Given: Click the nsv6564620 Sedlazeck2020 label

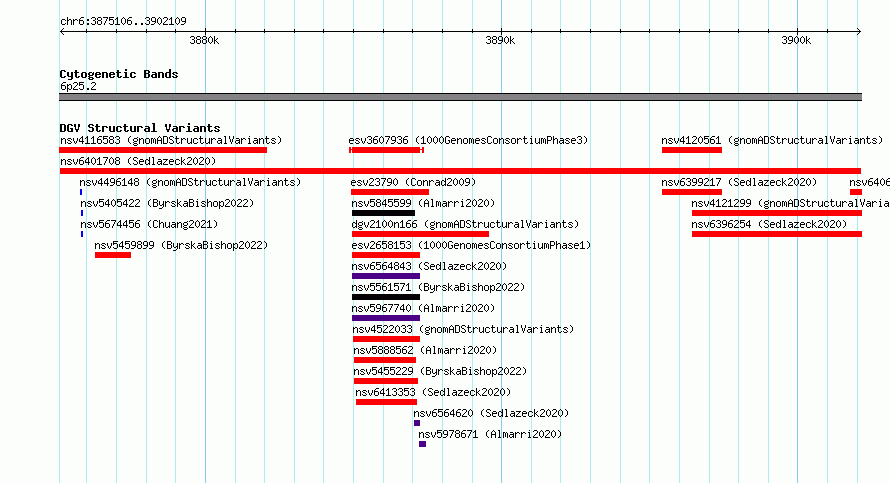Looking at the screenshot, I should (491, 413).
